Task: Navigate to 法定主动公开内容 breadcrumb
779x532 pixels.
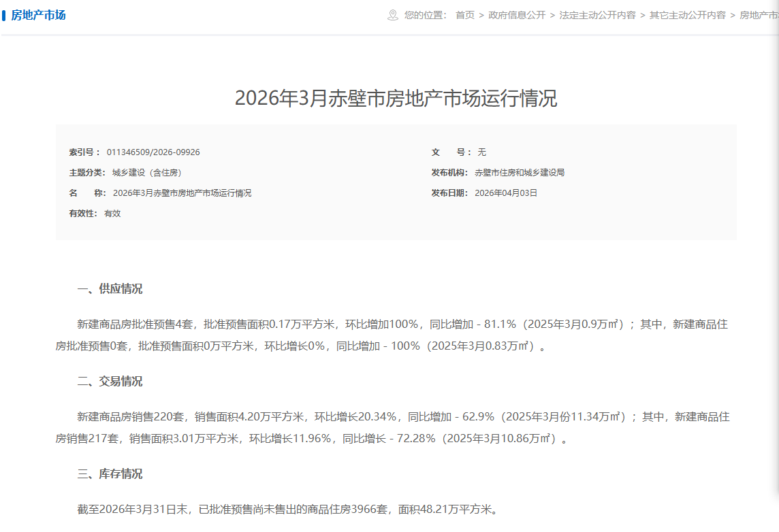Action: click(x=597, y=15)
